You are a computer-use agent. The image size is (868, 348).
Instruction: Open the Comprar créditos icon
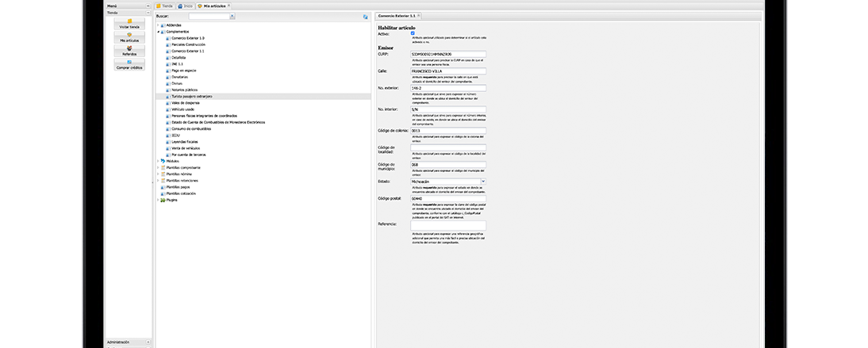(129, 63)
